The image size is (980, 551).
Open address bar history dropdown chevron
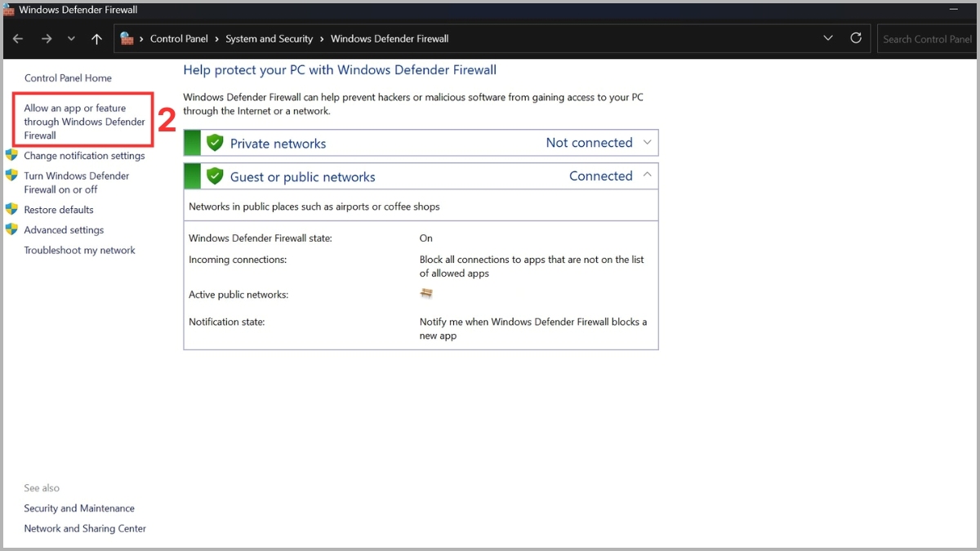pos(828,38)
